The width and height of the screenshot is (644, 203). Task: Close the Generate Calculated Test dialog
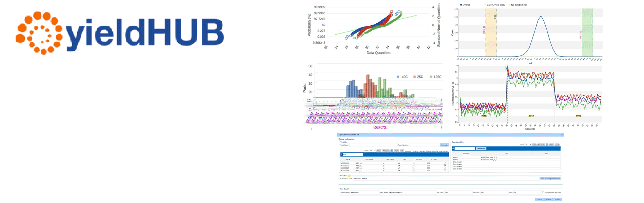coord(562,135)
